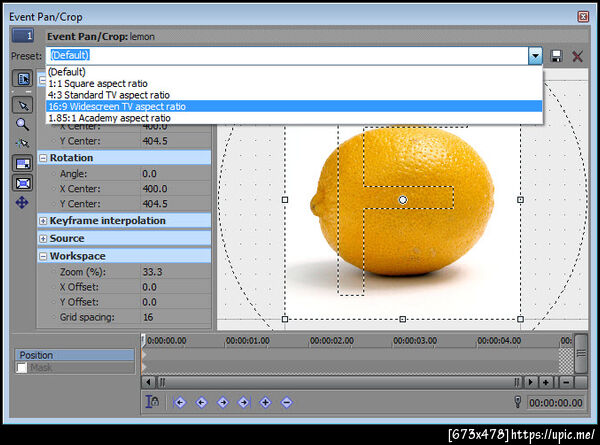The height and width of the screenshot is (445, 600).
Task: Click timeline ruler at 00:00:04.00
Action: 499,341
